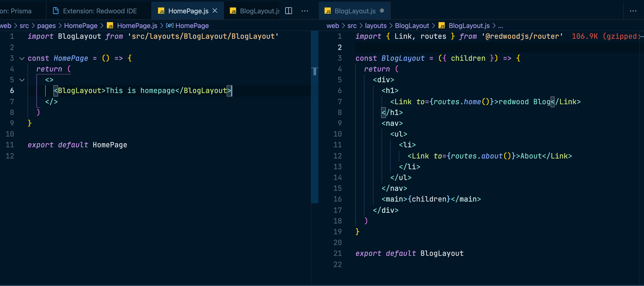Click 'routes.about' on line 12
Image resolution: width=644 pixels, height=286 pixels.
[x=476, y=156]
